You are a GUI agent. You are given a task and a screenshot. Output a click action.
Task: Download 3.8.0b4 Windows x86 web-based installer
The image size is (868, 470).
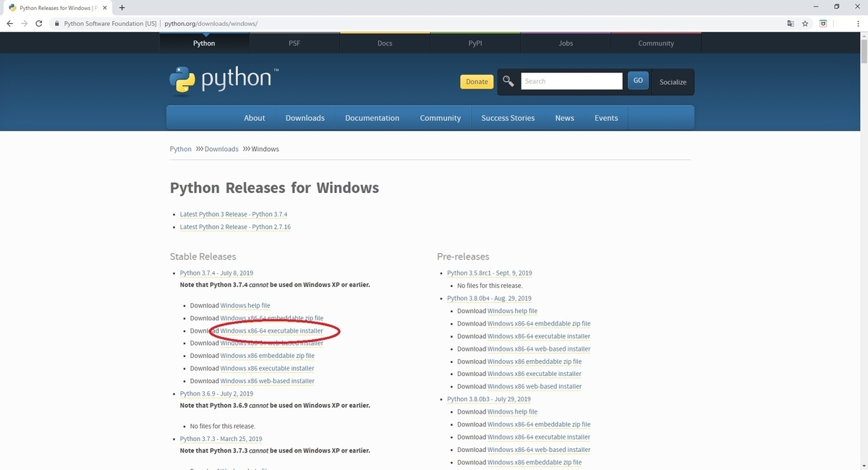tap(535, 387)
